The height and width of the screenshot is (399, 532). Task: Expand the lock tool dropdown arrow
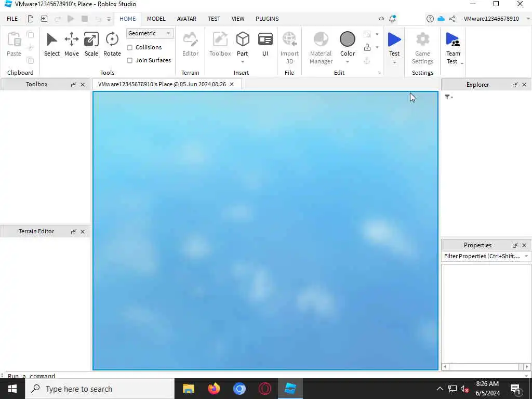[x=377, y=47]
